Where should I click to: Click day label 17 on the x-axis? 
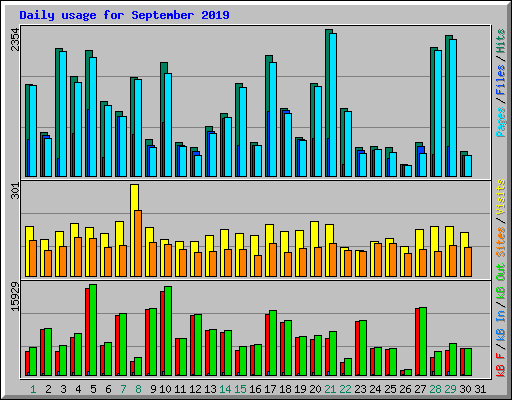click(x=270, y=389)
